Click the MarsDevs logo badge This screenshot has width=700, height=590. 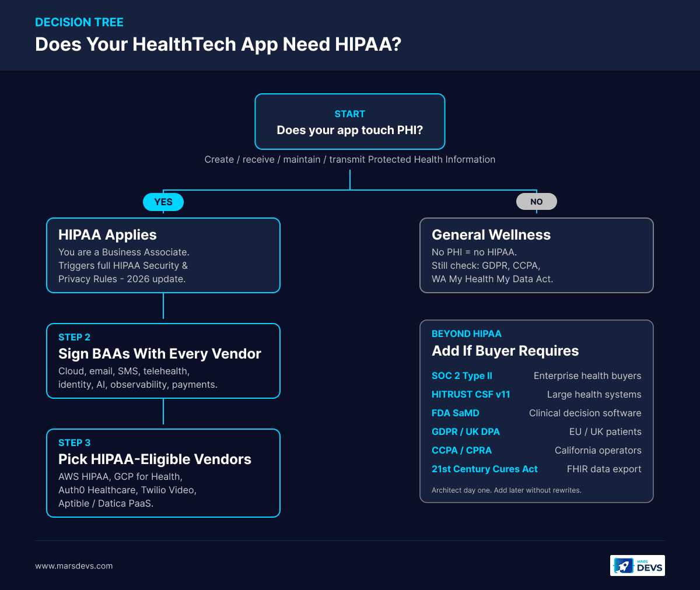637,566
